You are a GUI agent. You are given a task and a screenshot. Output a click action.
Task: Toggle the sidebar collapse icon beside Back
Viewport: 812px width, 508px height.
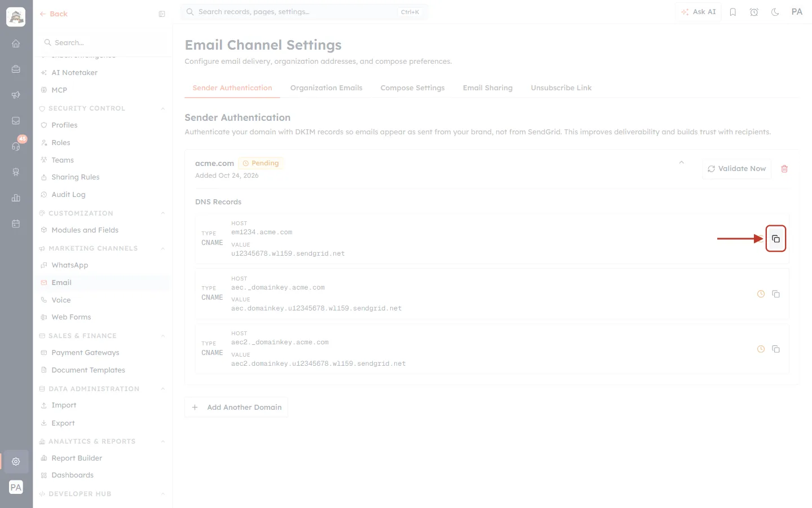pyautogui.click(x=162, y=14)
